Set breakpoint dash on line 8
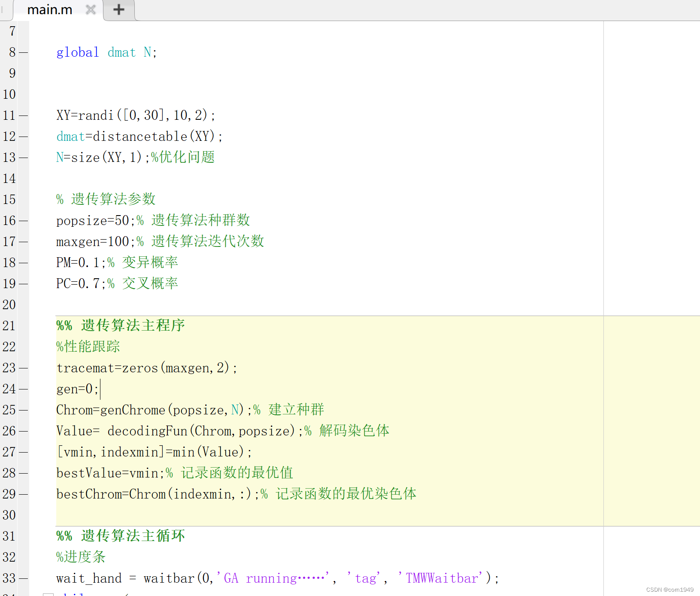The height and width of the screenshot is (596, 700). pyautogui.click(x=23, y=52)
